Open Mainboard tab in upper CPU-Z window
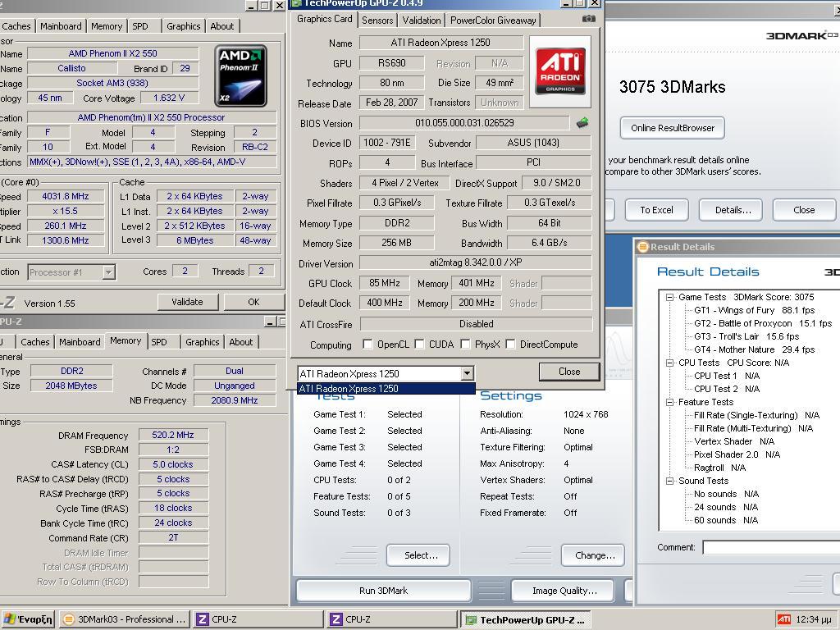 pyautogui.click(x=61, y=26)
